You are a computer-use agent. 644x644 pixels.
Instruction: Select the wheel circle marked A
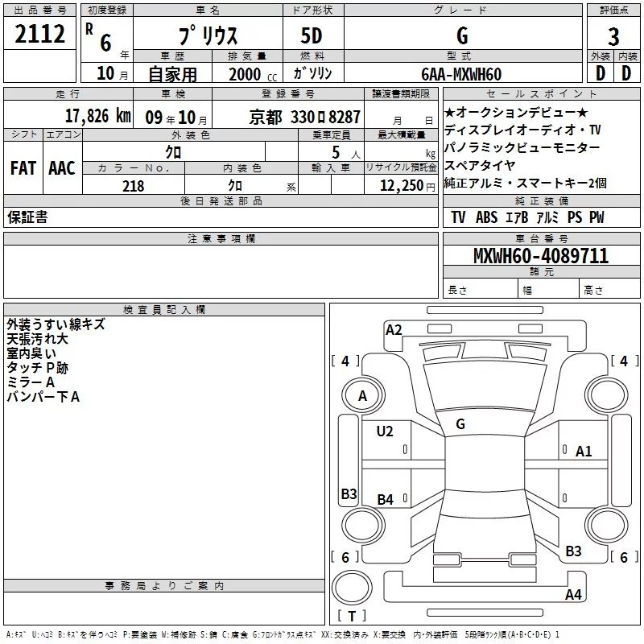pos(363,395)
